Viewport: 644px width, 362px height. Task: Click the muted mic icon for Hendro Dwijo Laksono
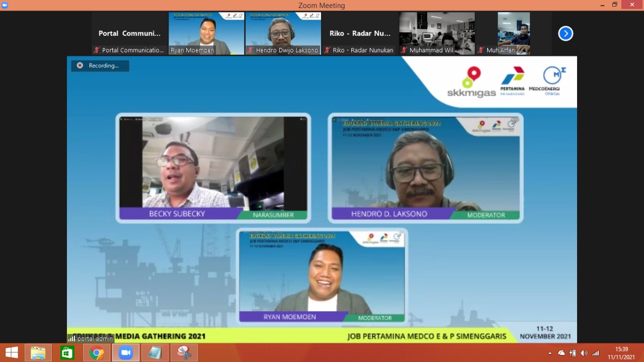tap(251, 50)
